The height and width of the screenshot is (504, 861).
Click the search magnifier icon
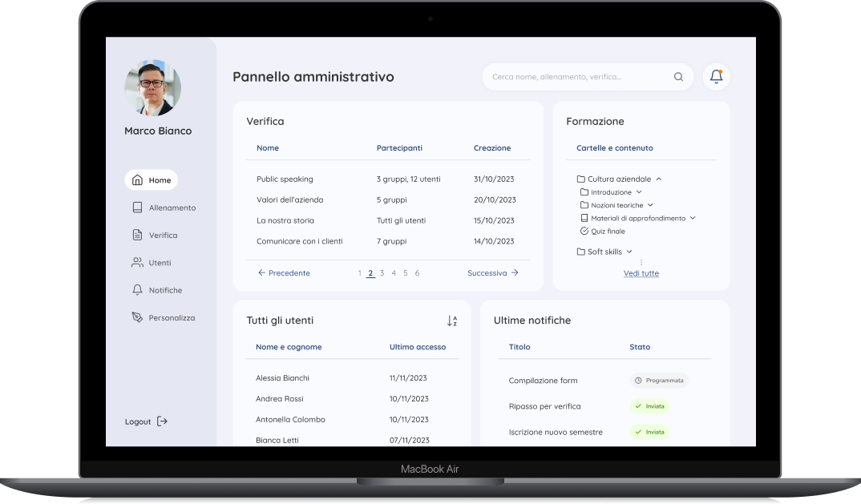click(x=679, y=77)
